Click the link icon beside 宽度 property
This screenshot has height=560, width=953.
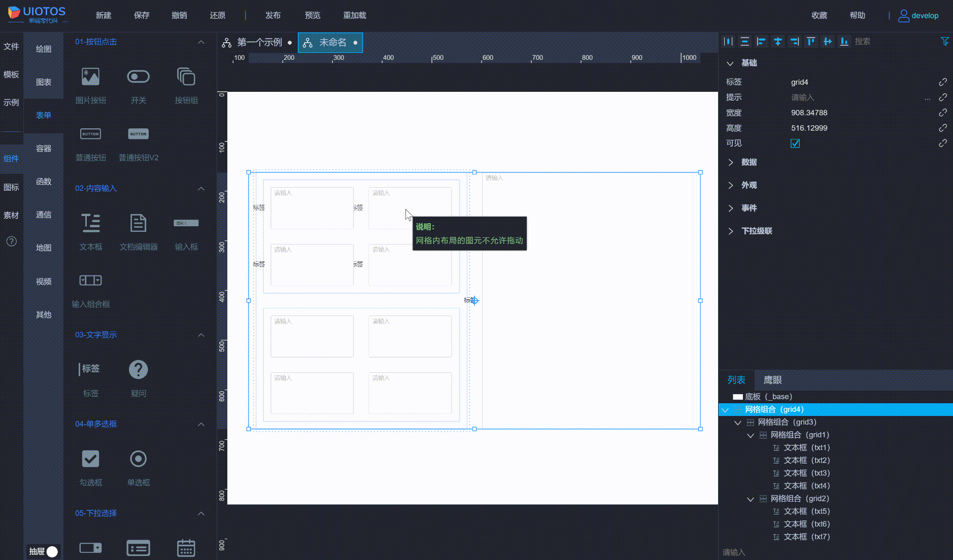(942, 113)
